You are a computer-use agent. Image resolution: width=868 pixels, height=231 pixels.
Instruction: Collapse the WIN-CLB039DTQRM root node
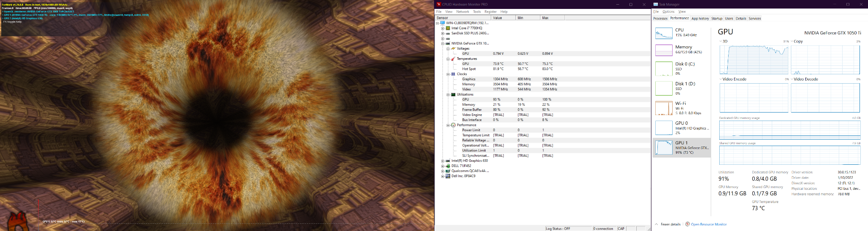(x=437, y=23)
